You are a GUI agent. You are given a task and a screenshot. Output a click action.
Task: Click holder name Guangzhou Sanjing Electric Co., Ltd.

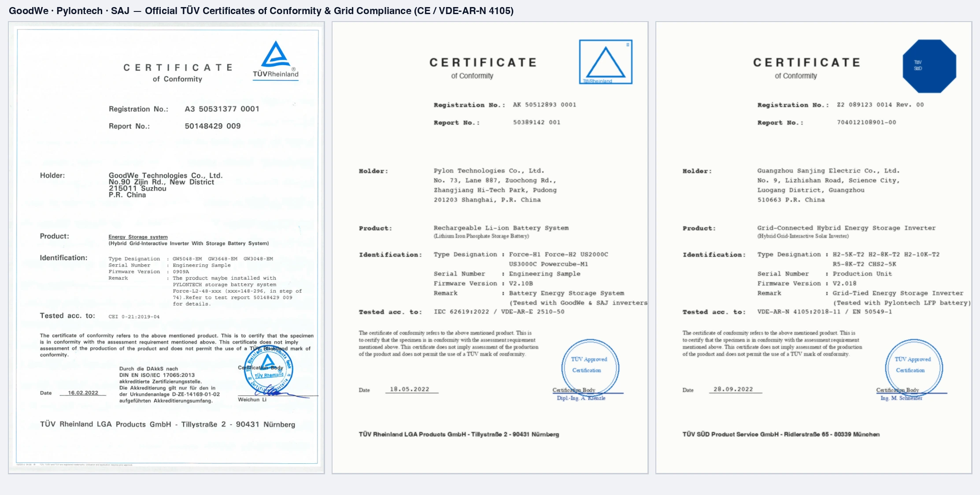point(828,171)
